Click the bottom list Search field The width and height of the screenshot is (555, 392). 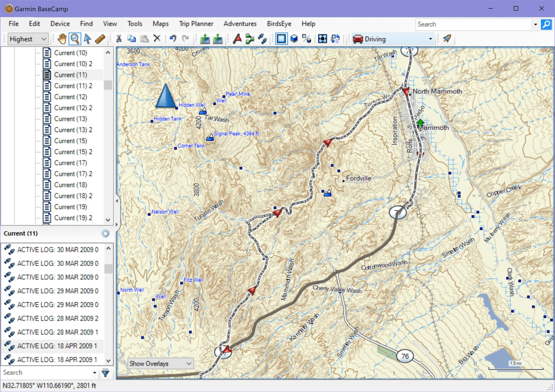click(x=47, y=373)
